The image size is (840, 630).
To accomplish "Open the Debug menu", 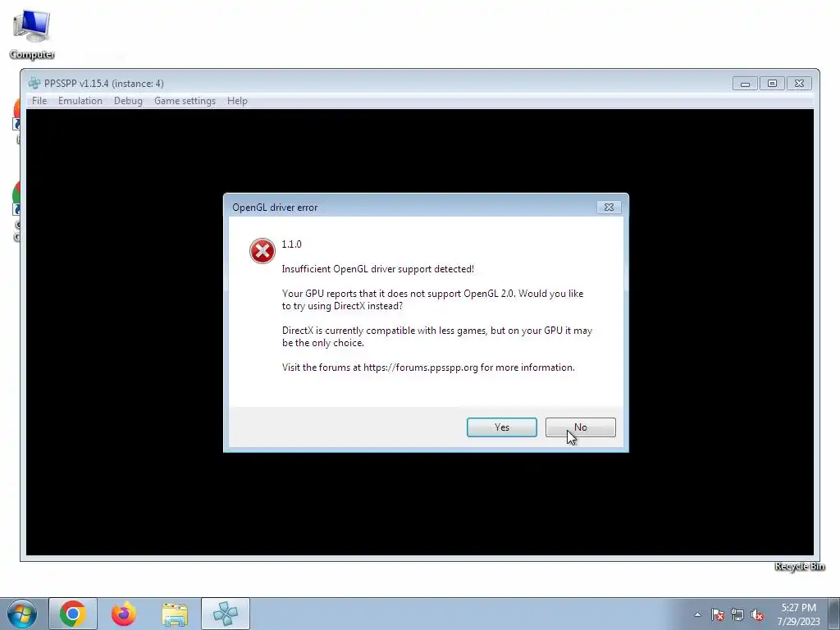I will tap(128, 101).
